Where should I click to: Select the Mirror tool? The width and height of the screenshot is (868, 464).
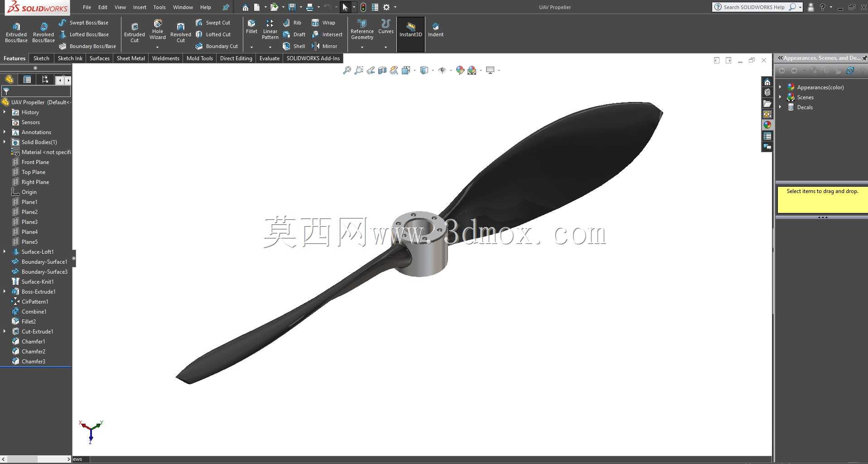tap(324, 46)
